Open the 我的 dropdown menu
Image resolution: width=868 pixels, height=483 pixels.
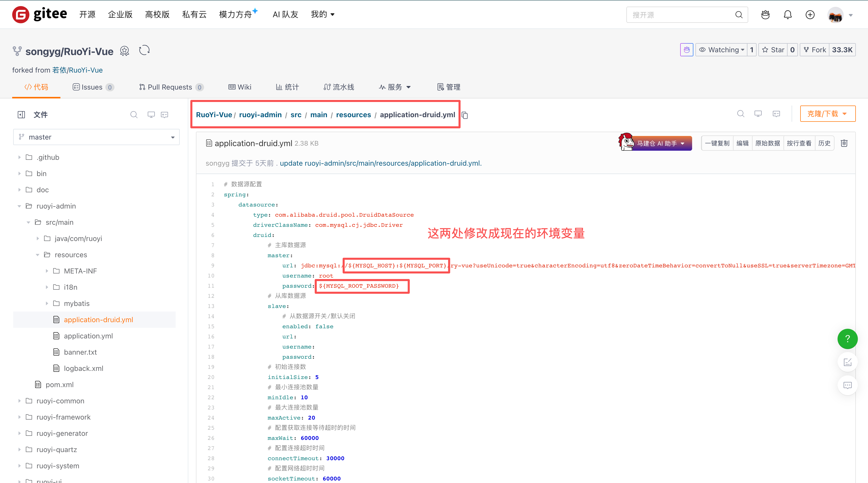pyautogui.click(x=323, y=14)
